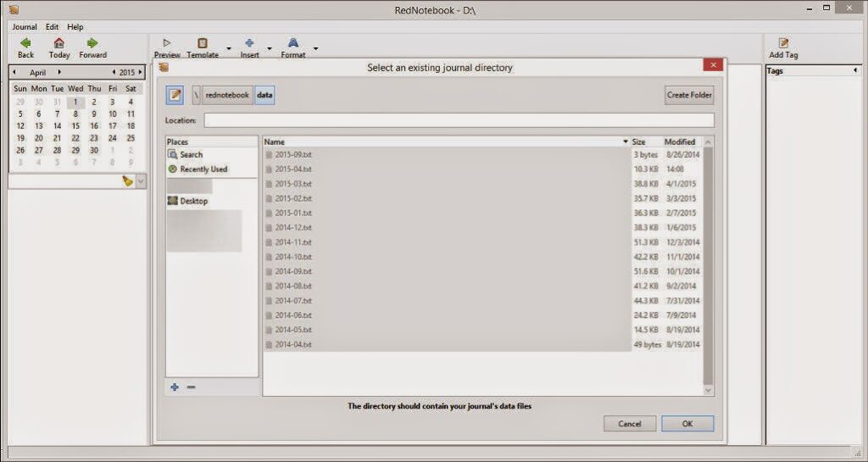Click the data path button
Viewport: 868px width, 462px height.
point(264,95)
